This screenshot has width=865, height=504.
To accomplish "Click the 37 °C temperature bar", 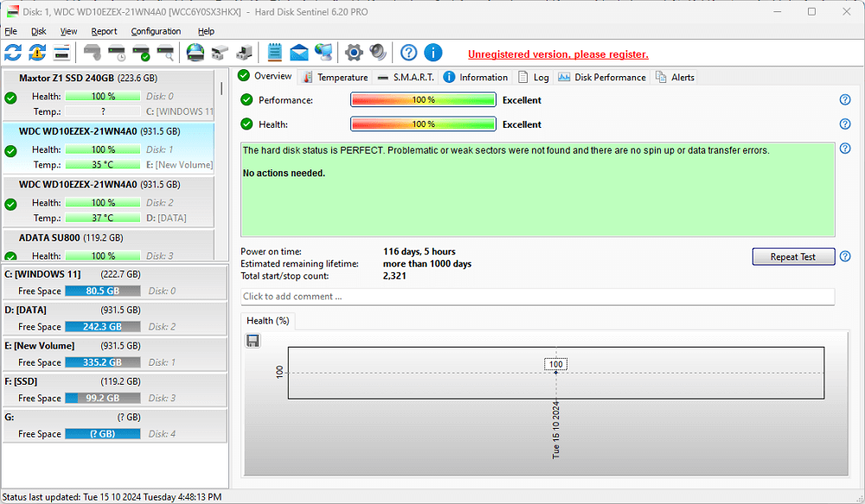I will point(103,218).
